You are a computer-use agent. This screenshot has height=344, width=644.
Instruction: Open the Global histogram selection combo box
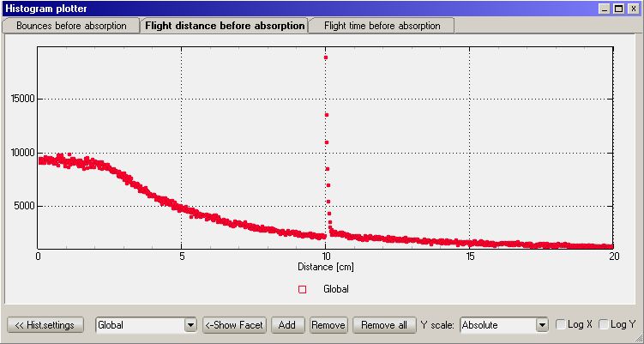(x=147, y=325)
